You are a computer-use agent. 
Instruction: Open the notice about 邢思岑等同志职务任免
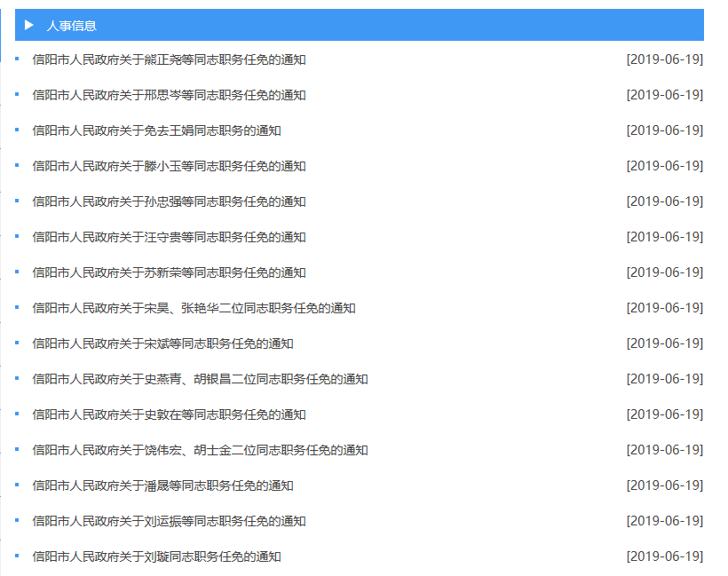pos(169,95)
